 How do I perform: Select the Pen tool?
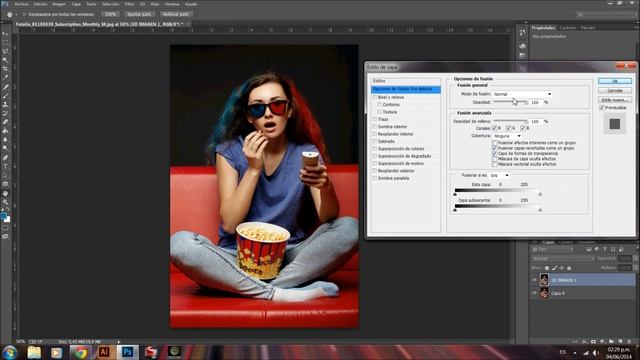click(x=5, y=158)
